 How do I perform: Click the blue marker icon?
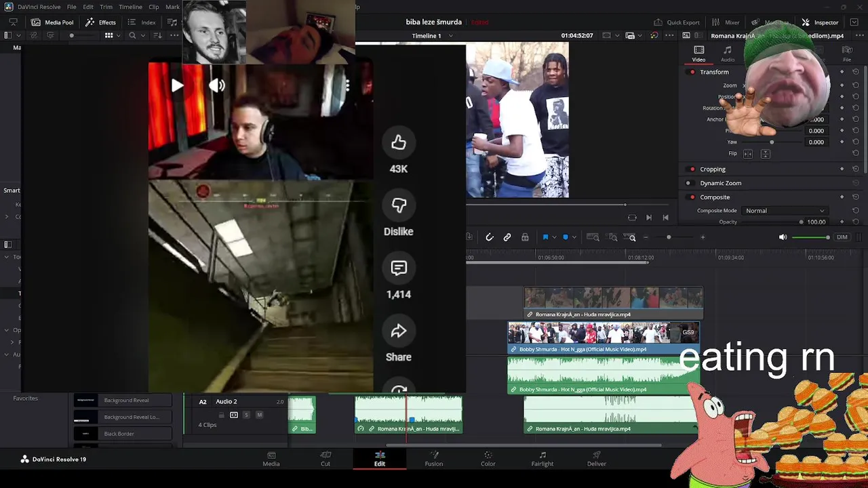(x=566, y=237)
